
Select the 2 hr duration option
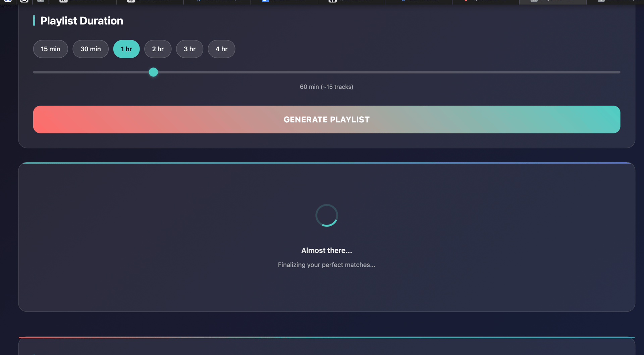point(158,49)
